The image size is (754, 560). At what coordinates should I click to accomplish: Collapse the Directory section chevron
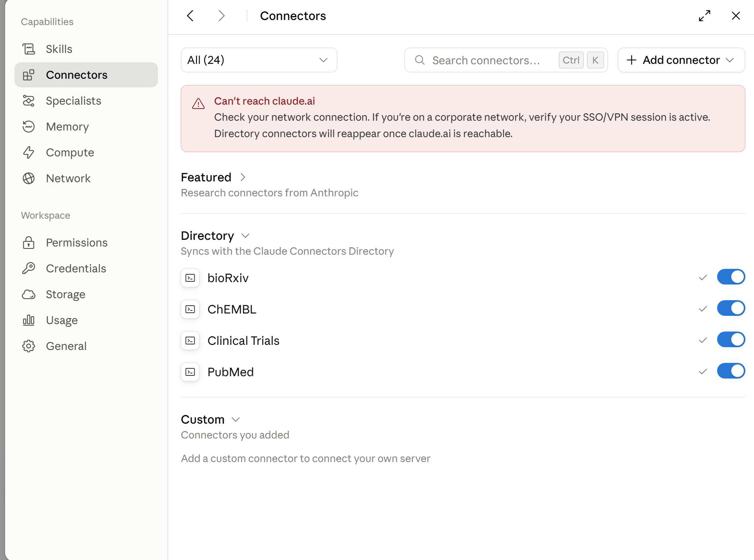point(245,236)
